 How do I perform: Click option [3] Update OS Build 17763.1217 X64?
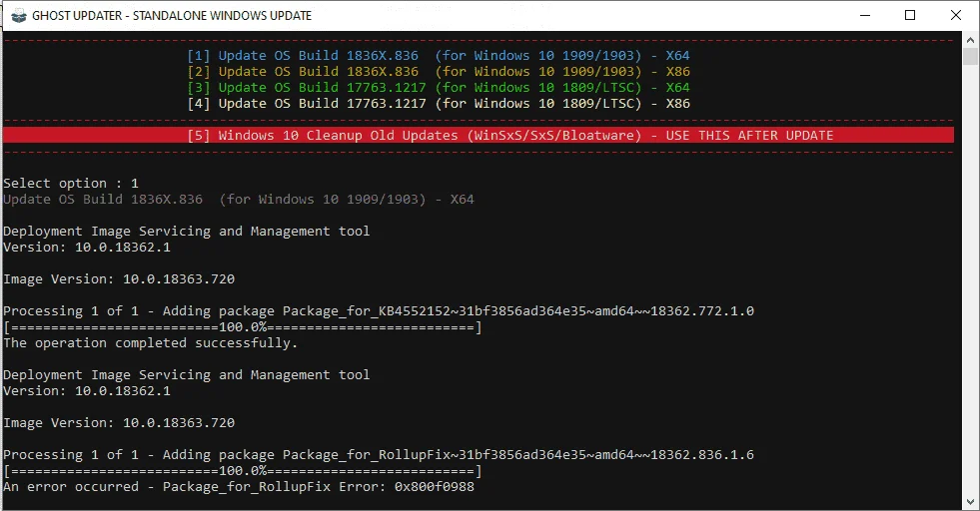[439, 88]
